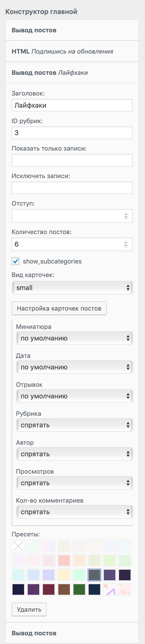Open the Дата dropdown
This screenshot has height=644, width=145.
click(x=74, y=367)
